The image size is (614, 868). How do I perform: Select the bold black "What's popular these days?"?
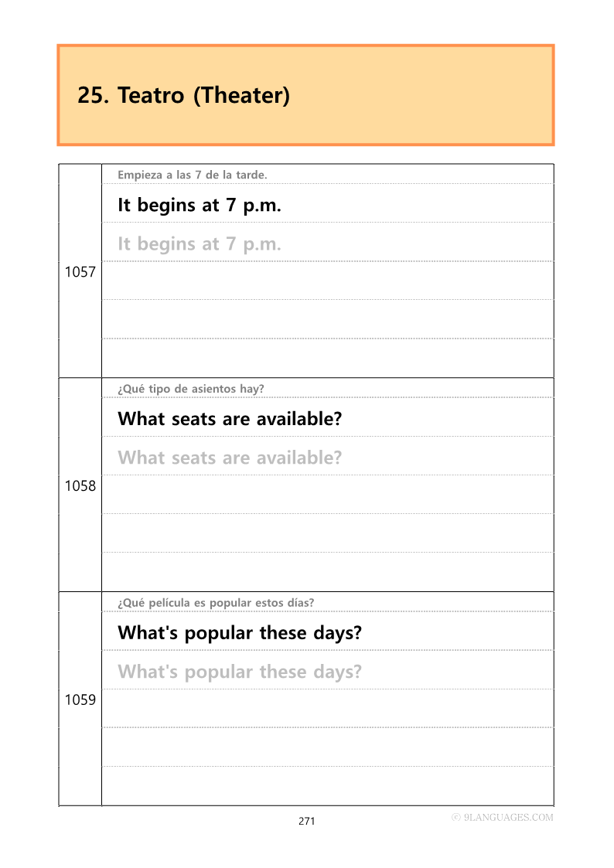(240, 633)
